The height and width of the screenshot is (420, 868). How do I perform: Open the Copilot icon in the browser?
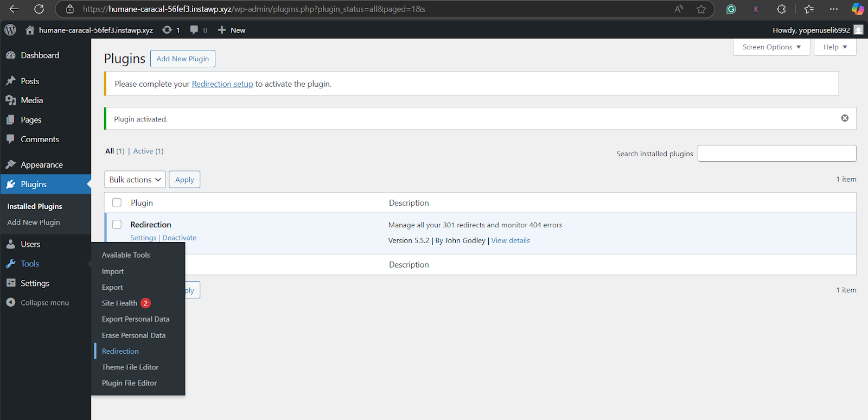858,9
